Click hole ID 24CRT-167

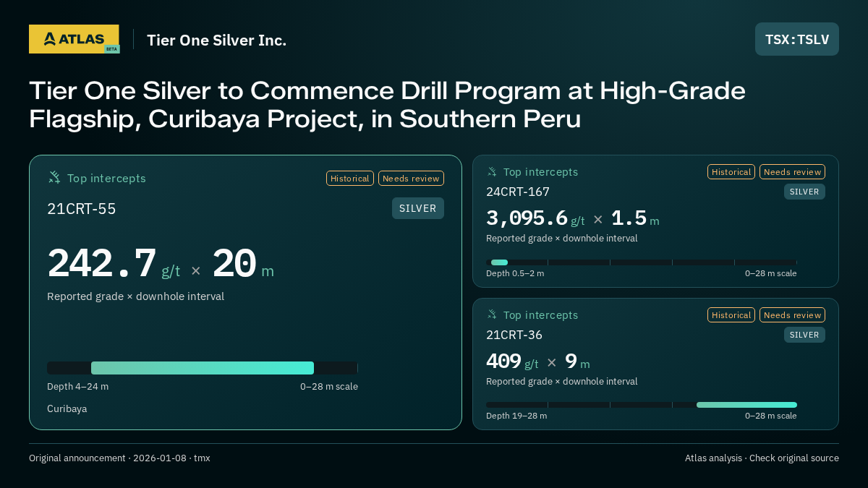point(518,192)
